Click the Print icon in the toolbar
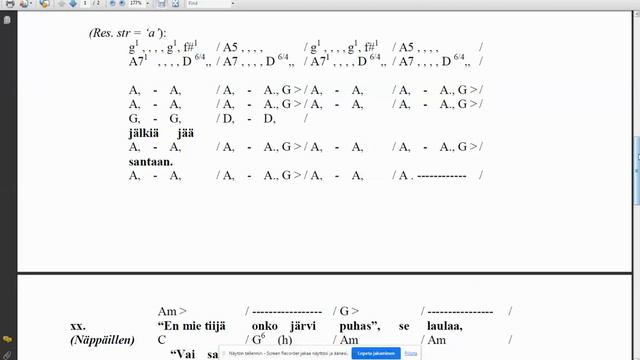 click(10, 4)
